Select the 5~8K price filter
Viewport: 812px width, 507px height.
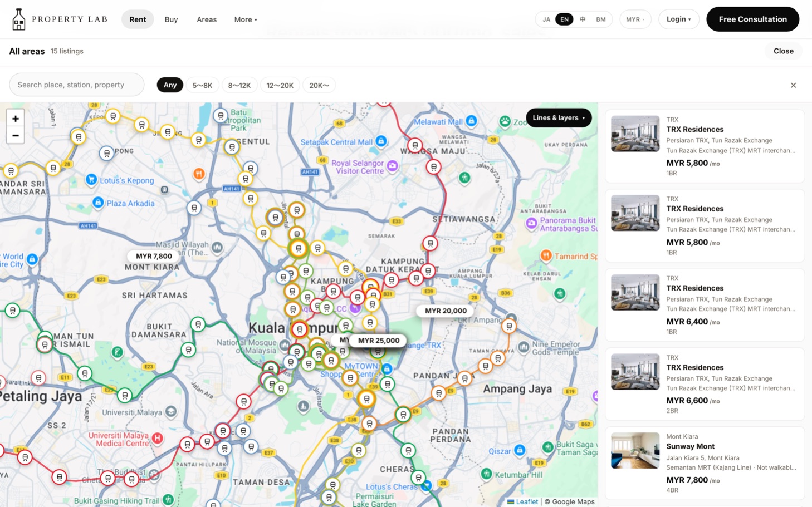coord(202,85)
